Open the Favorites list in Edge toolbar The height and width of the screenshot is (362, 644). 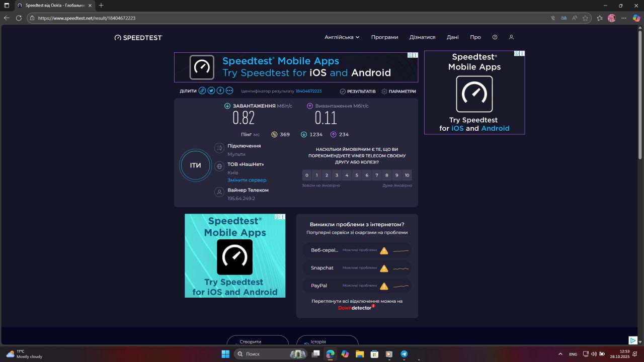click(x=600, y=18)
